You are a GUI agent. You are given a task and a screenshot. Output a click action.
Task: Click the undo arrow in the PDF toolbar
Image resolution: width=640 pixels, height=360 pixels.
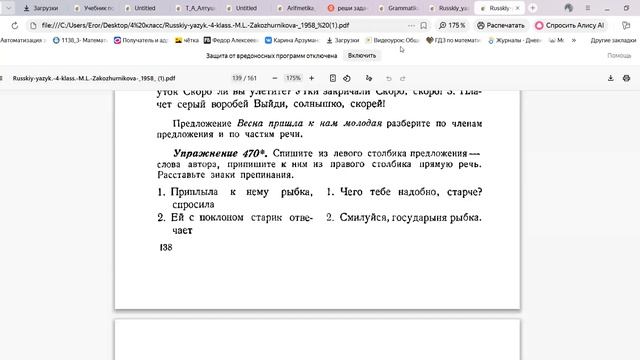389,78
